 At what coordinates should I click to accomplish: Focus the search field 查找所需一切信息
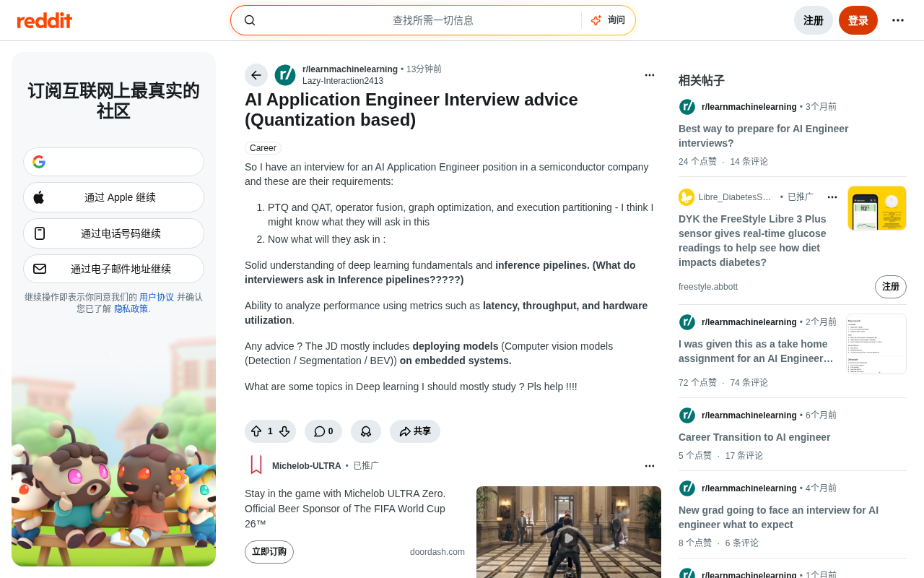(x=433, y=20)
